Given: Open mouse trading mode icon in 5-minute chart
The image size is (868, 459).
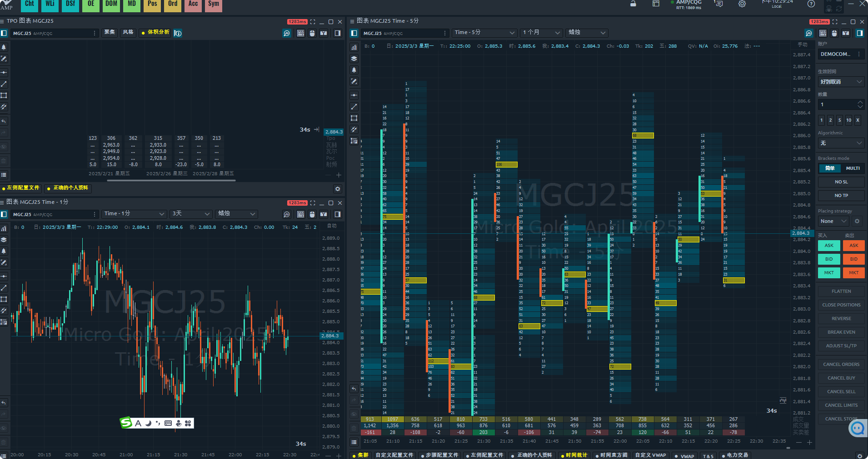Looking at the screenshot, I should pyautogui.click(x=834, y=33).
